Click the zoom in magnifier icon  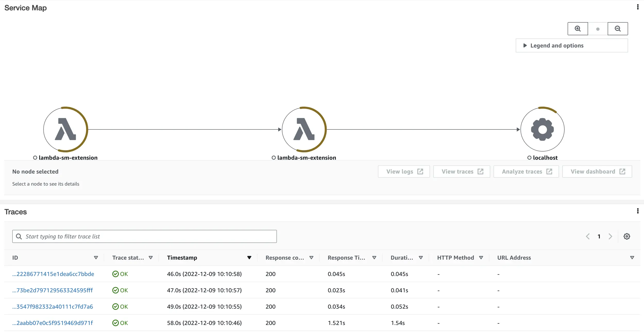[577, 28]
